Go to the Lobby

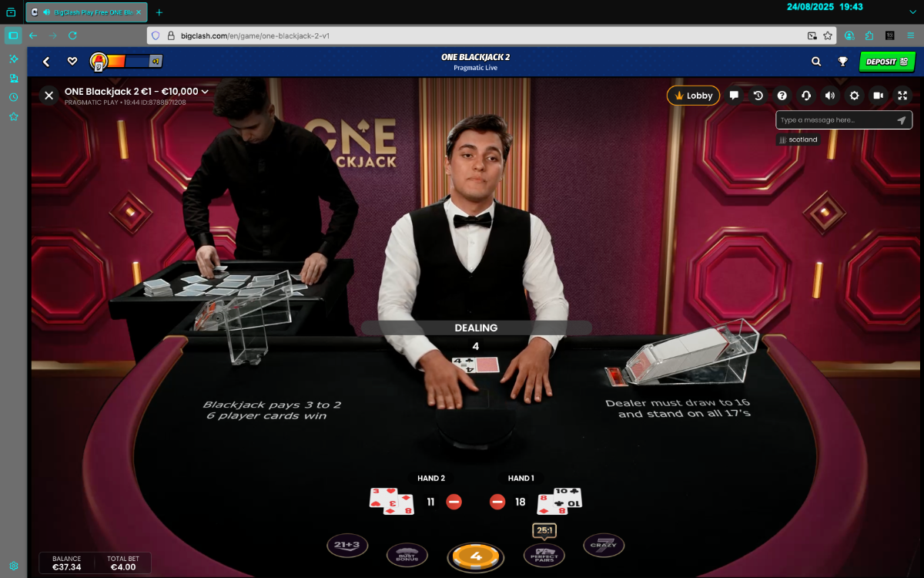click(693, 96)
